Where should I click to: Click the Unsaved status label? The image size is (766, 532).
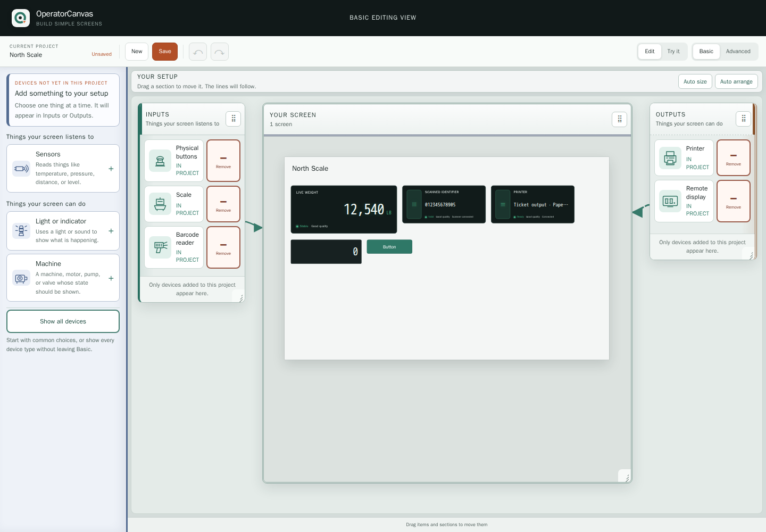pyautogui.click(x=102, y=54)
